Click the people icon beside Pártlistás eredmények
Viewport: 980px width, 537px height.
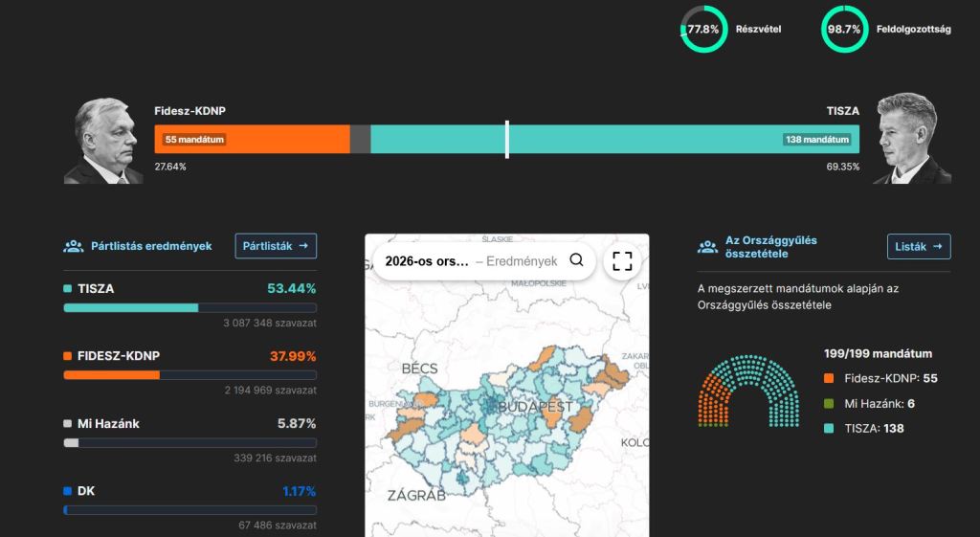[x=74, y=246]
